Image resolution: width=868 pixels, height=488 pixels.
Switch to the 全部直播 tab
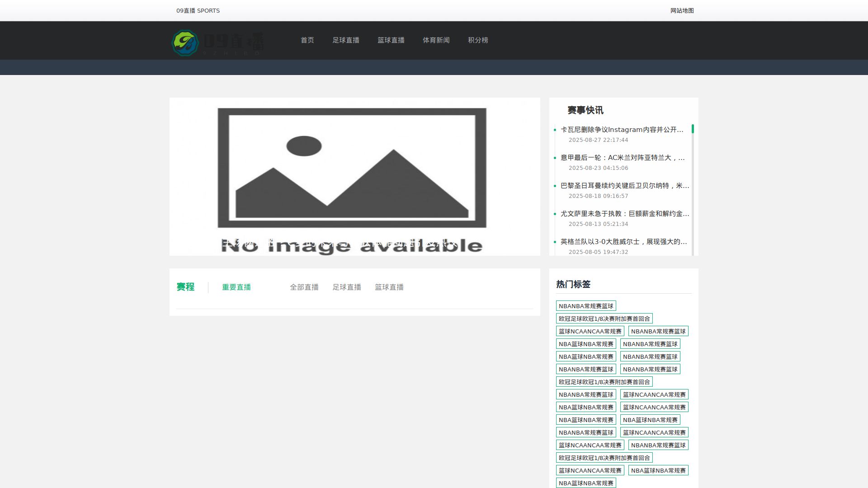point(304,287)
